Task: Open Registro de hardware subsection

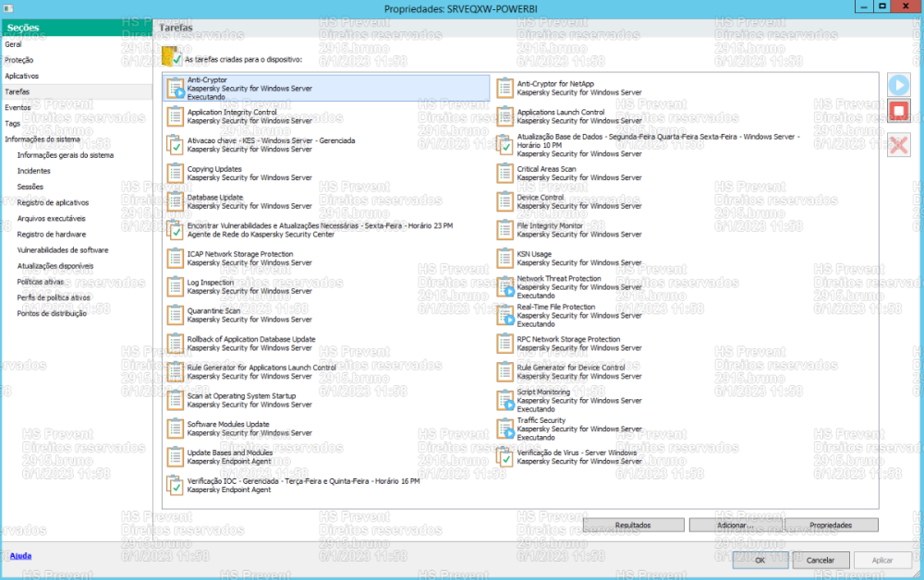Action: pyautogui.click(x=51, y=235)
